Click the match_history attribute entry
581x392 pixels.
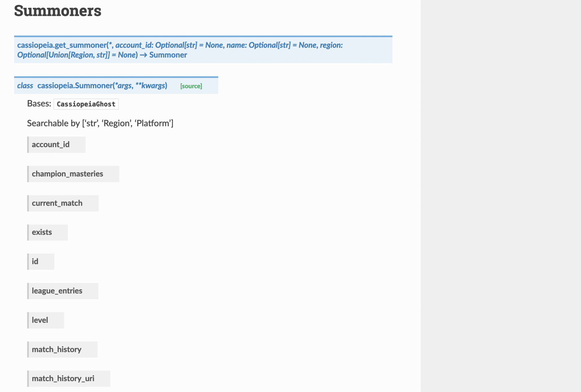click(x=57, y=349)
